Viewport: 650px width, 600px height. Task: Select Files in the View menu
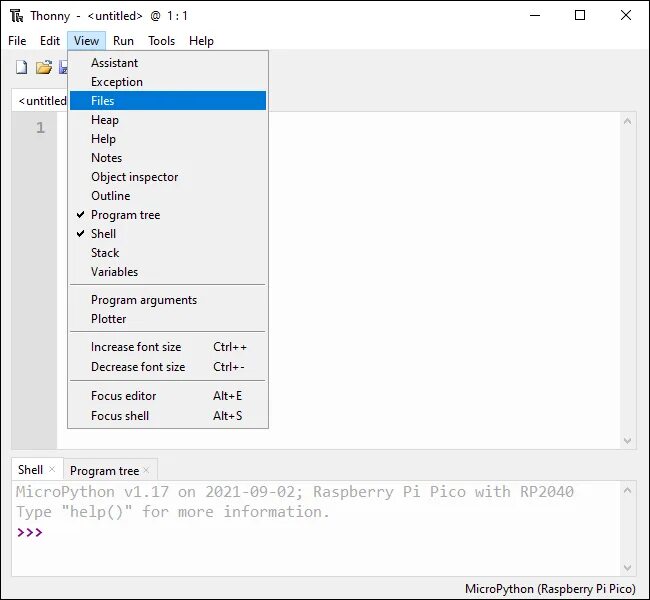[168, 101]
